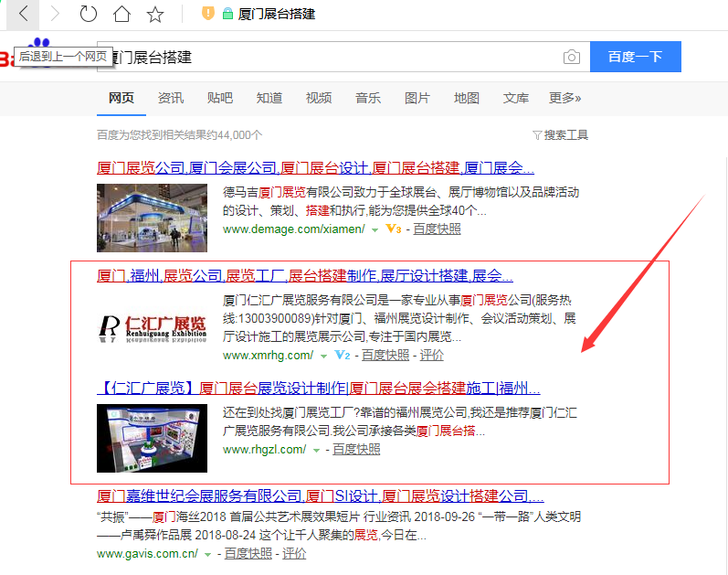728x575 pixels.
Task: Click the 仁汇广展览 logo thumbnail
Action: tap(152, 327)
